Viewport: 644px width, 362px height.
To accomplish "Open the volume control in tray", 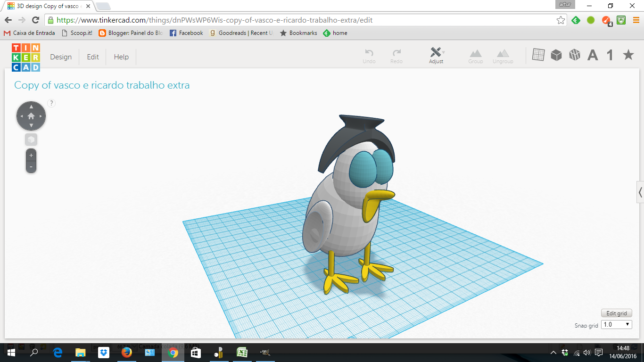I will (587, 353).
